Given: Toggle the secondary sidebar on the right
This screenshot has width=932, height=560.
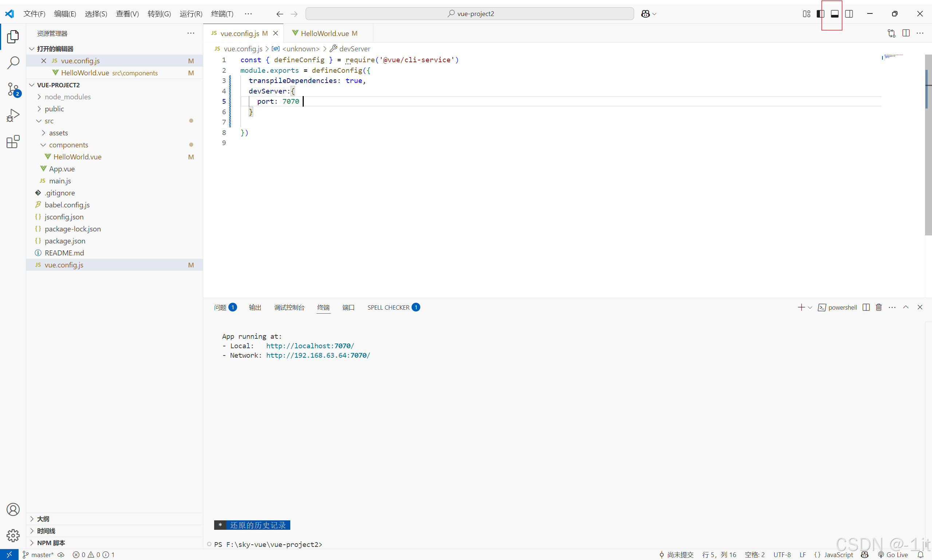Looking at the screenshot, I should pyautogui.click(x=849, y=14).
